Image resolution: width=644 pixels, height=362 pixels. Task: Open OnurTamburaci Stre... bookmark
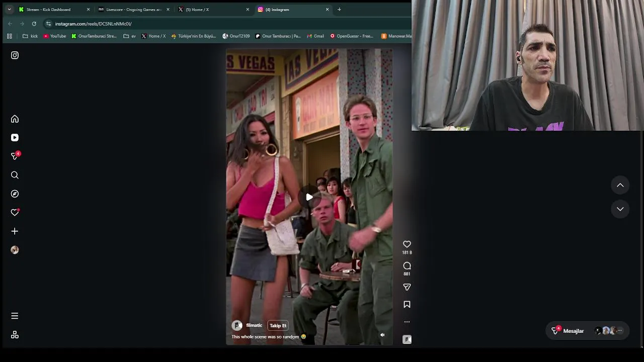(x=94, y=36)
